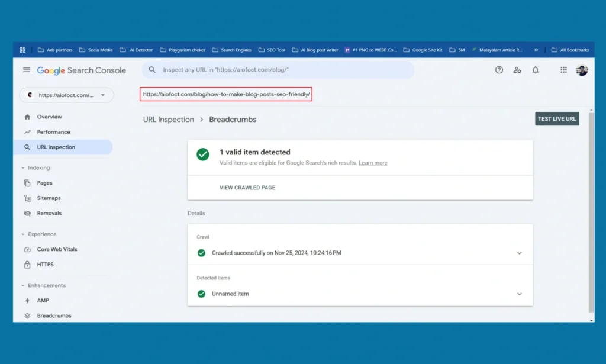Click the TEST LIVE URL button
The width and height of the screenshot is (606, 364).
click(556, 119)
